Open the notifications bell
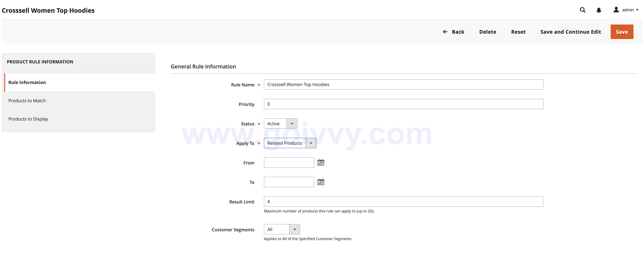This screenshot has height=259, width=644. point(599,10)
